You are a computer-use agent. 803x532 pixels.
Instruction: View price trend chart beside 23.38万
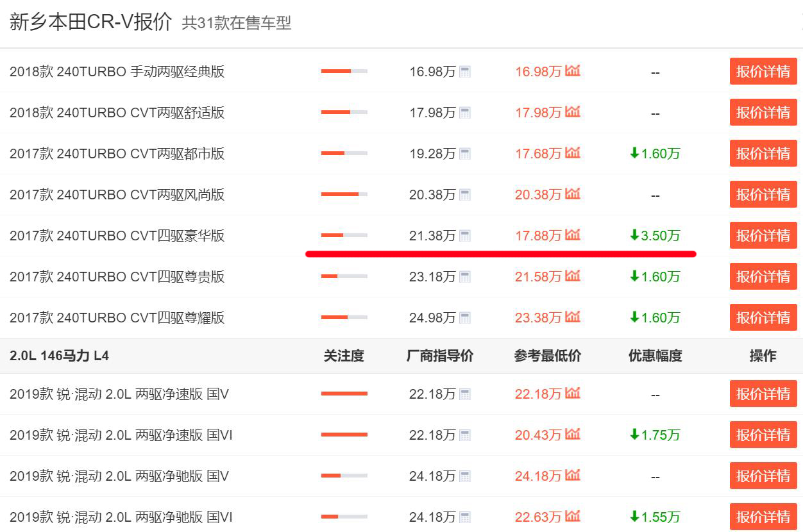pyautogui.click(x=573, y=317)
